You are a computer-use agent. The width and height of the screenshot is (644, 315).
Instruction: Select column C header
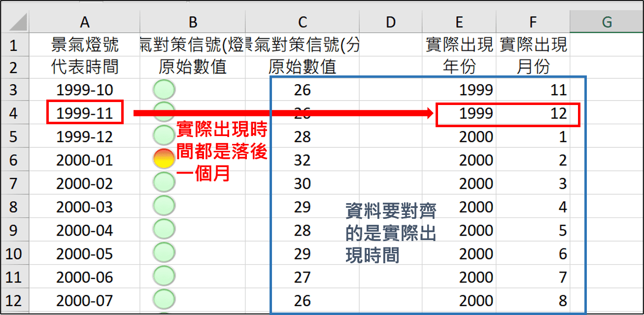[x=302, y=22]
